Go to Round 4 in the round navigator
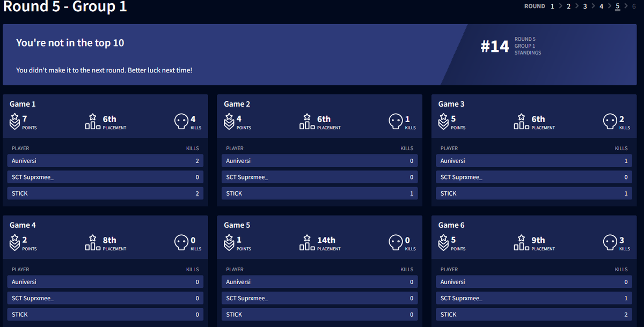 601,6
